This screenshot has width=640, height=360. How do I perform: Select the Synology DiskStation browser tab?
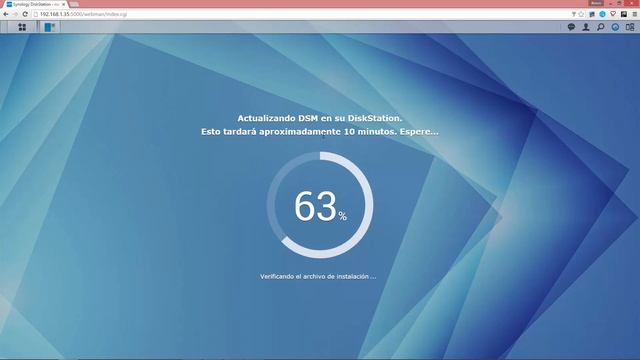(x=35, y=4)
